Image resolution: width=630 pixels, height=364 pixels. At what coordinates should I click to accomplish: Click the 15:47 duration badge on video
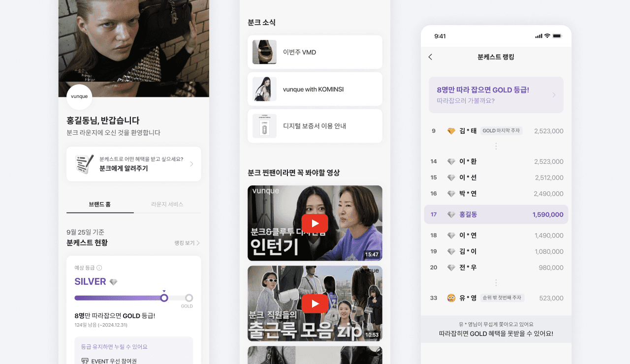pyautogui.click(x=372, y=254)
